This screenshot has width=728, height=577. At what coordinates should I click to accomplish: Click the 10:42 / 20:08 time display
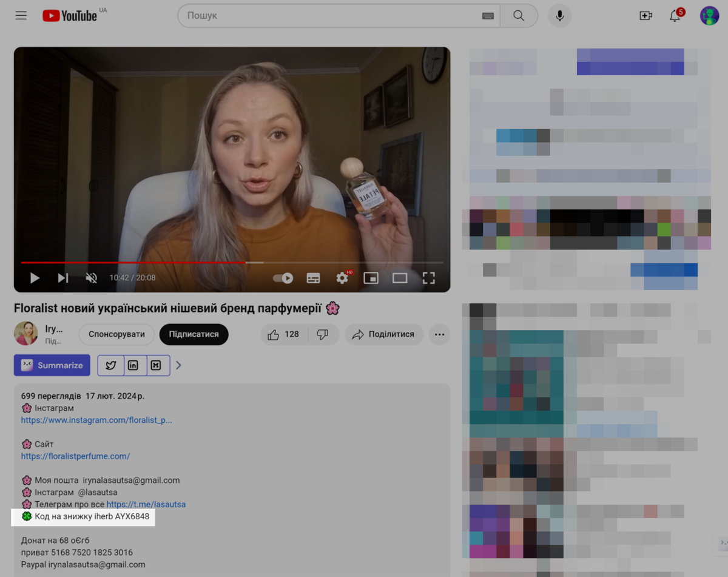pos(132,278)
